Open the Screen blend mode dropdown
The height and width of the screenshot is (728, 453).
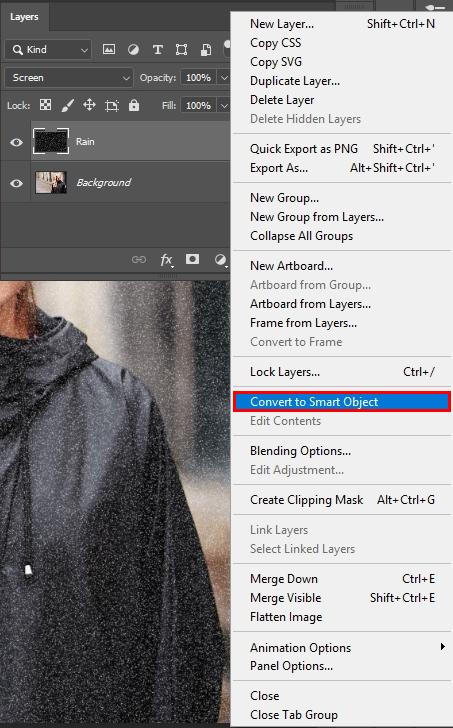click(x=69, y=78)
